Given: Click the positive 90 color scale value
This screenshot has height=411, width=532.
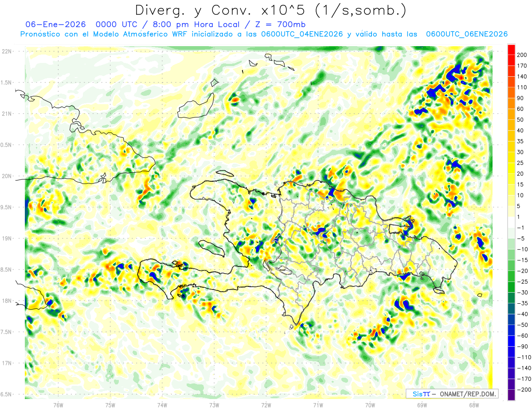Looking at the screenshot, I should coord(520,98).
